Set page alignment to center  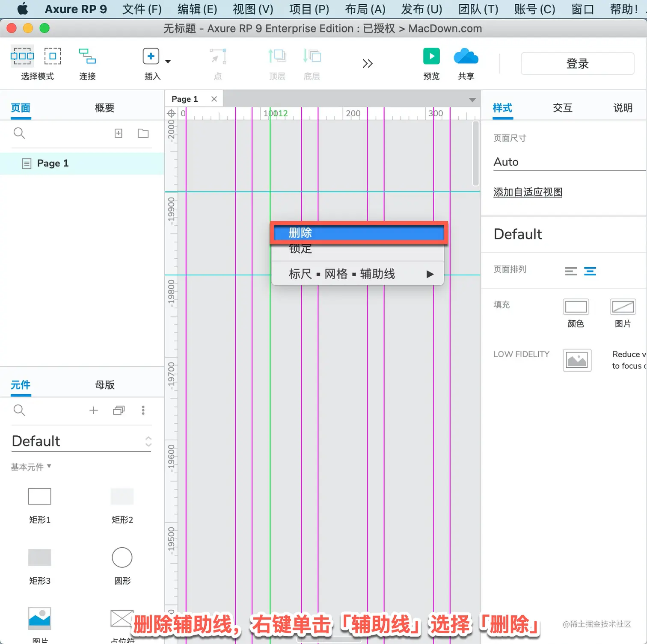pos(590,271)
